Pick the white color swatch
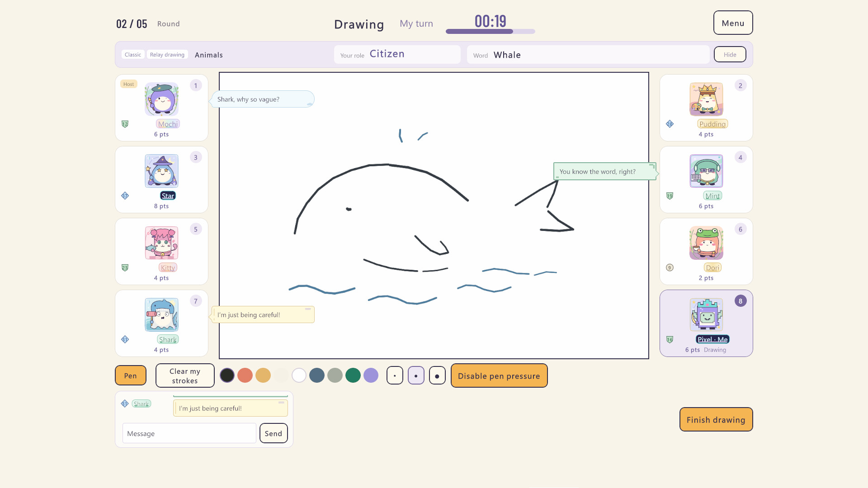 pyautogui.click(x=299, y=375)
